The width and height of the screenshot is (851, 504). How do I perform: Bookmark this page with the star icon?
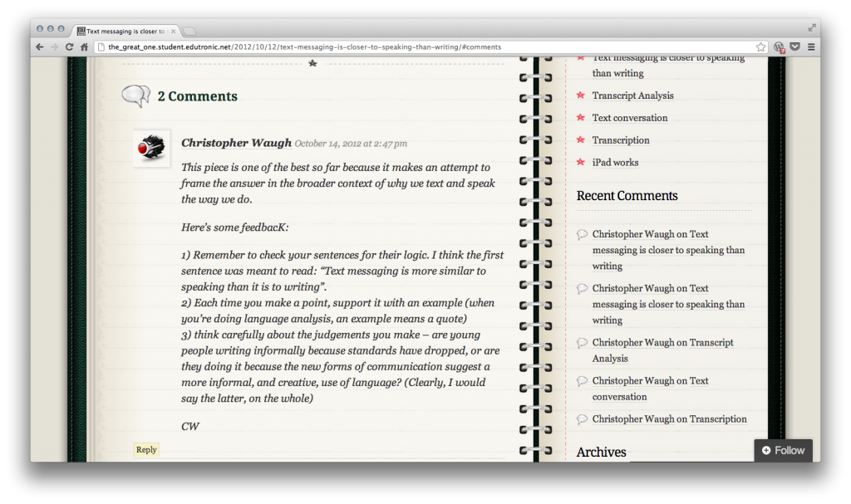point(761,47)
